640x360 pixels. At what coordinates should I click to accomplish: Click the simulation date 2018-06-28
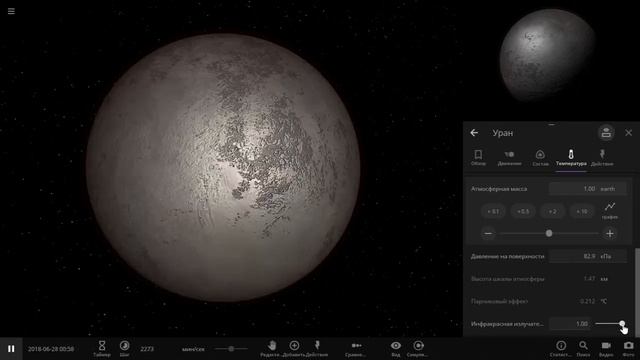click(x=51, y=349)
